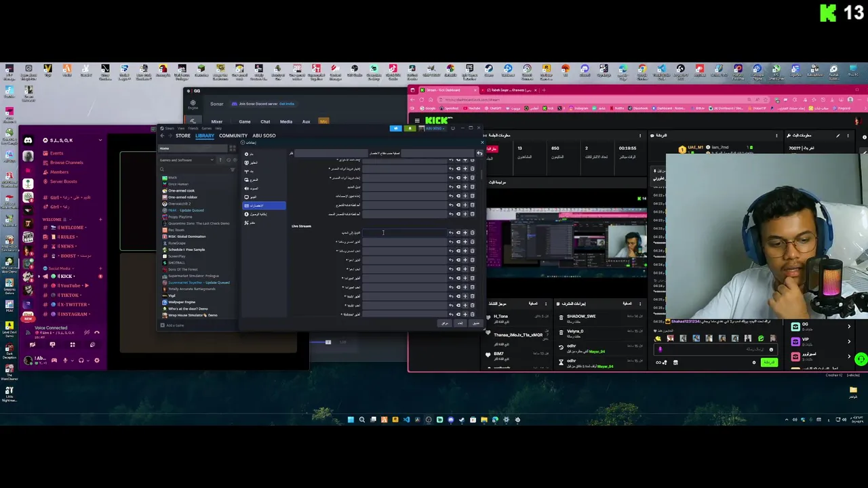Image resolution: width=868 pixels, height=488 pixels.
Task: Close the settings dialog with its X
Action: (x=483, y=142)
